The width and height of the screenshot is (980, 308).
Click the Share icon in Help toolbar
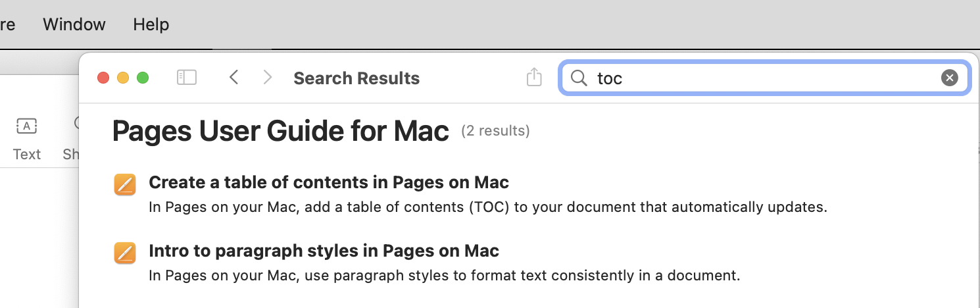point(534,77)
